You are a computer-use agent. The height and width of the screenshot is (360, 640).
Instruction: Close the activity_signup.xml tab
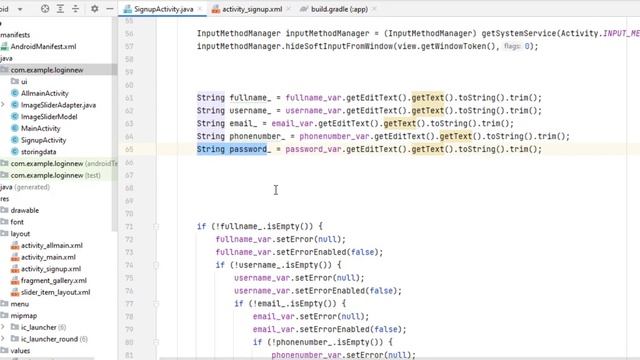coord(288,9)
